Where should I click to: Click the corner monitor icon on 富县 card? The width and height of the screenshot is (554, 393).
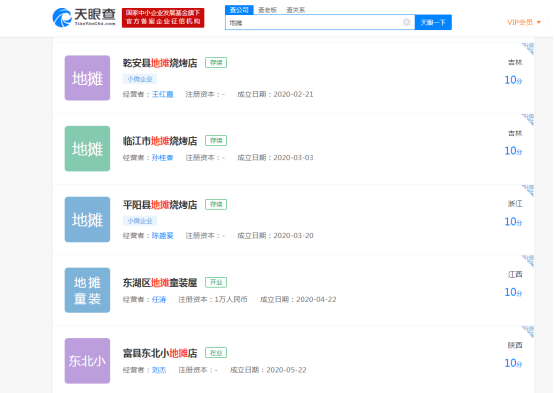[x=528, y=332]
